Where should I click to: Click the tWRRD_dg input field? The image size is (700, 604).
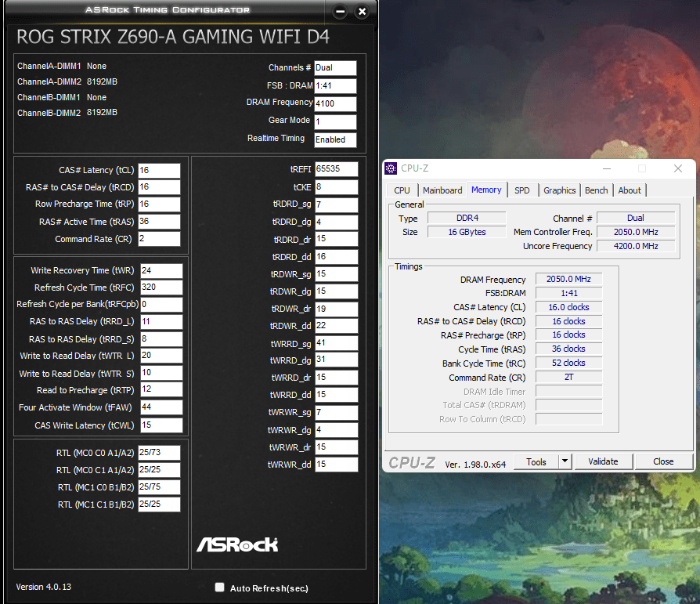tap(336, 360)
